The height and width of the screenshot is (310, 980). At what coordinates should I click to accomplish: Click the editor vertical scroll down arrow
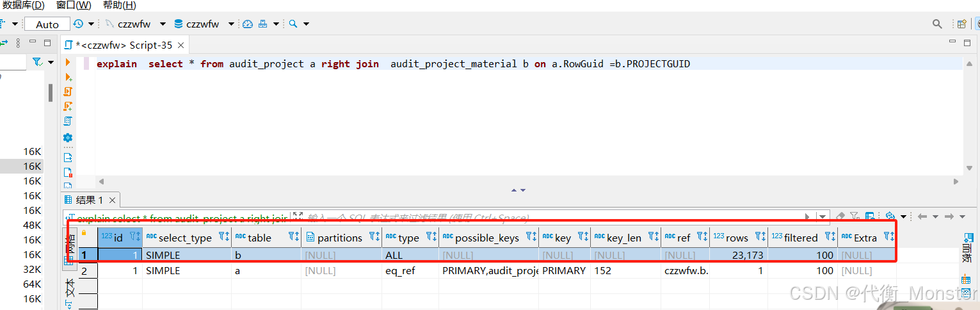tap(968, 168)
